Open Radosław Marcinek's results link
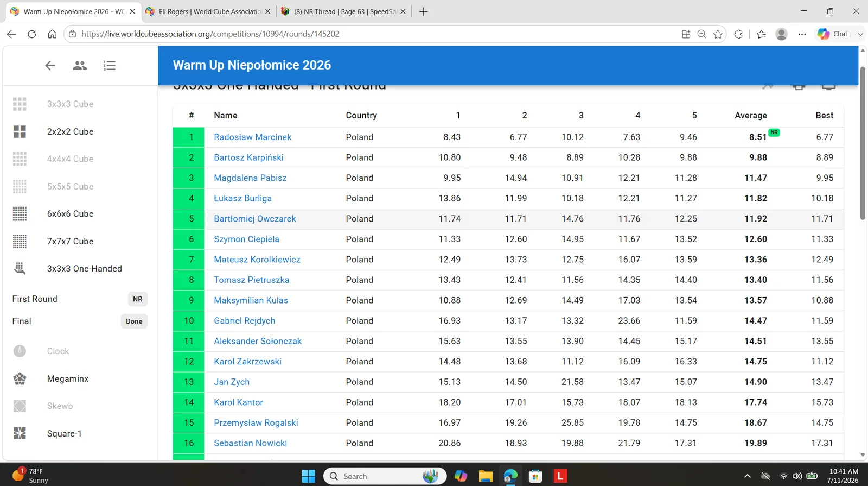868x486 pixels. [x=252, y=137]
